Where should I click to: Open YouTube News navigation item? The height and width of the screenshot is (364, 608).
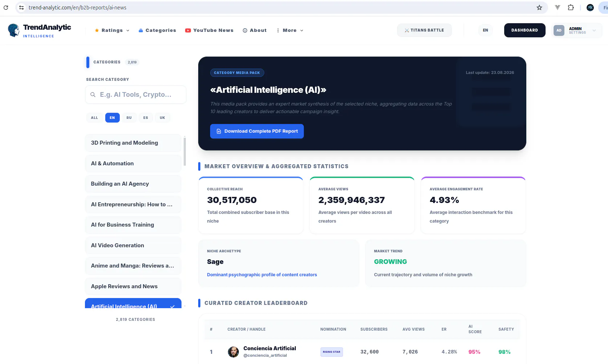point(209,30)
